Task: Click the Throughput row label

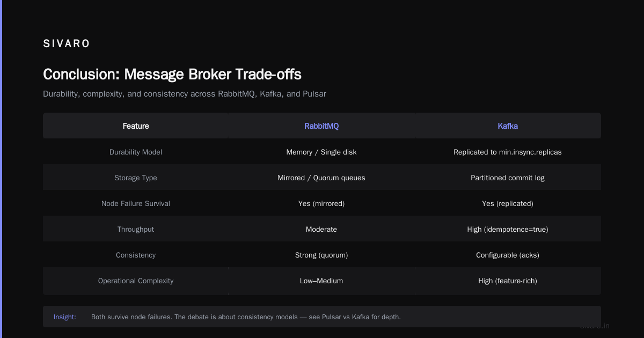Action: click(136, 229)
